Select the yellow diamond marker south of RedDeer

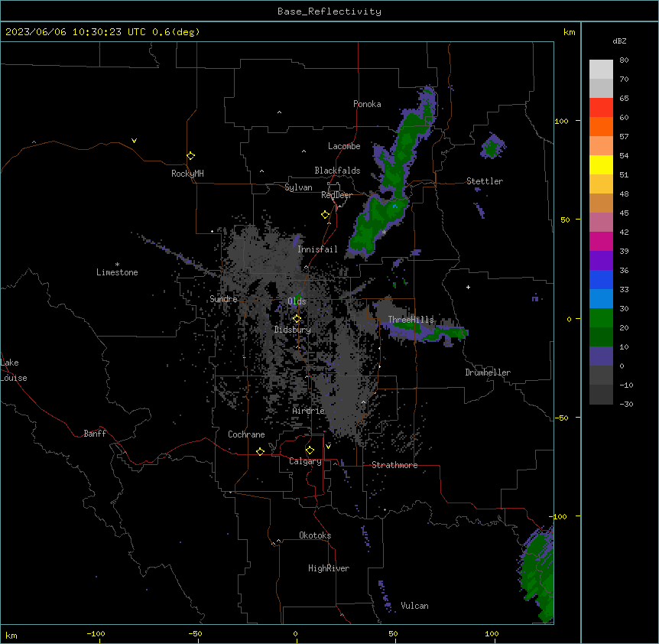(326, 215)
